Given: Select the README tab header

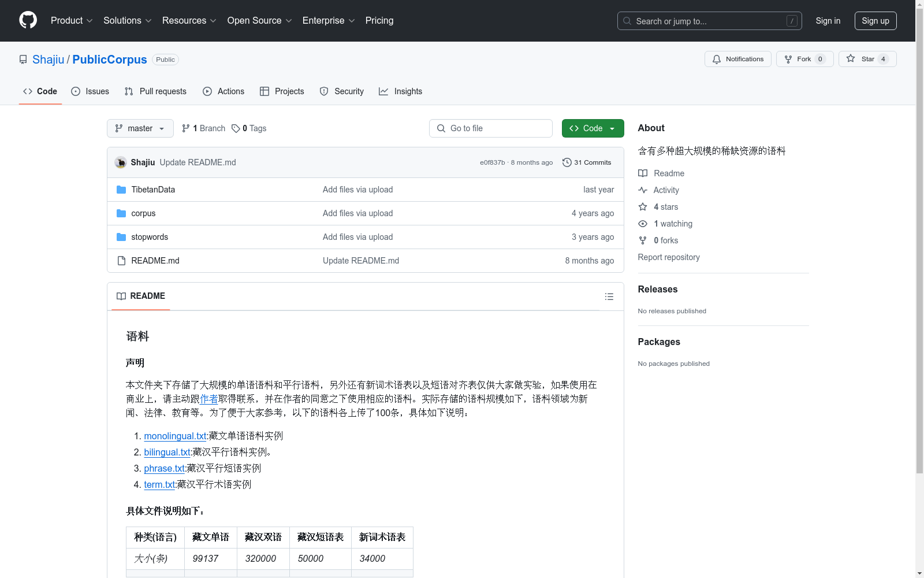Looking at the screenshot, I should click(141, 296).
